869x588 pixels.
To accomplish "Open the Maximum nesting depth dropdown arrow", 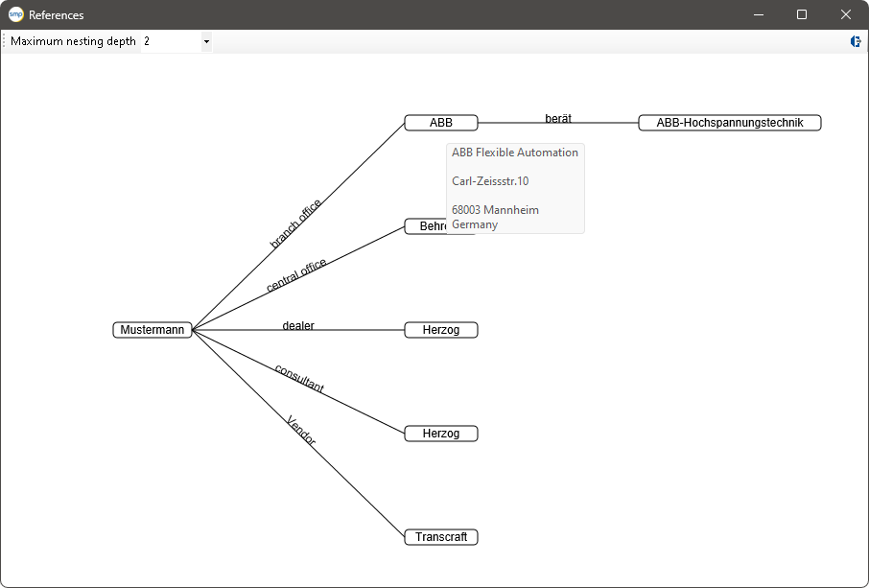I will point(206,41).
